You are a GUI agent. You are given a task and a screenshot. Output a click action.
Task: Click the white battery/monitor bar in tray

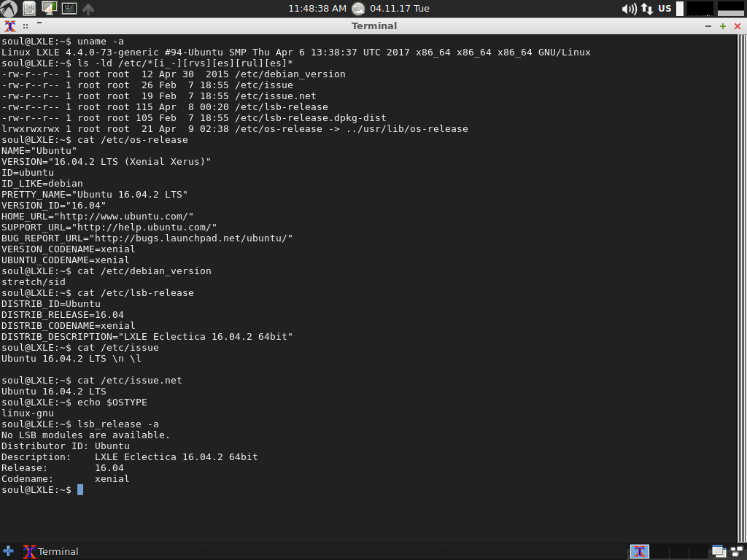point(680,9)
